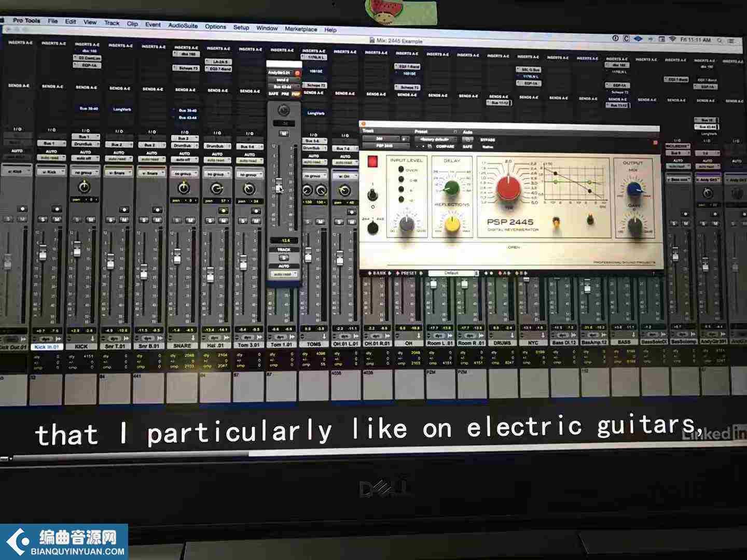Click the gray Input Level knob
Screen dimensions: 747x560
(x=407, y=223)
